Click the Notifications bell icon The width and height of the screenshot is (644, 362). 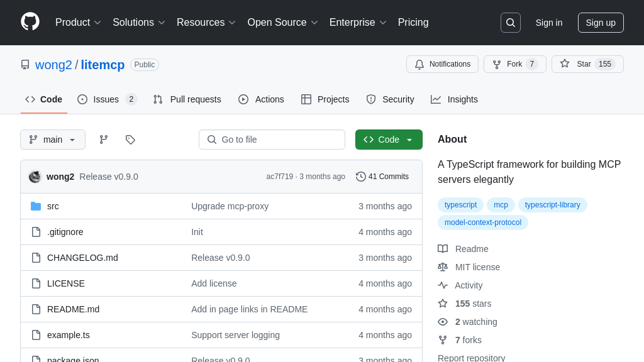coord(419,65)
